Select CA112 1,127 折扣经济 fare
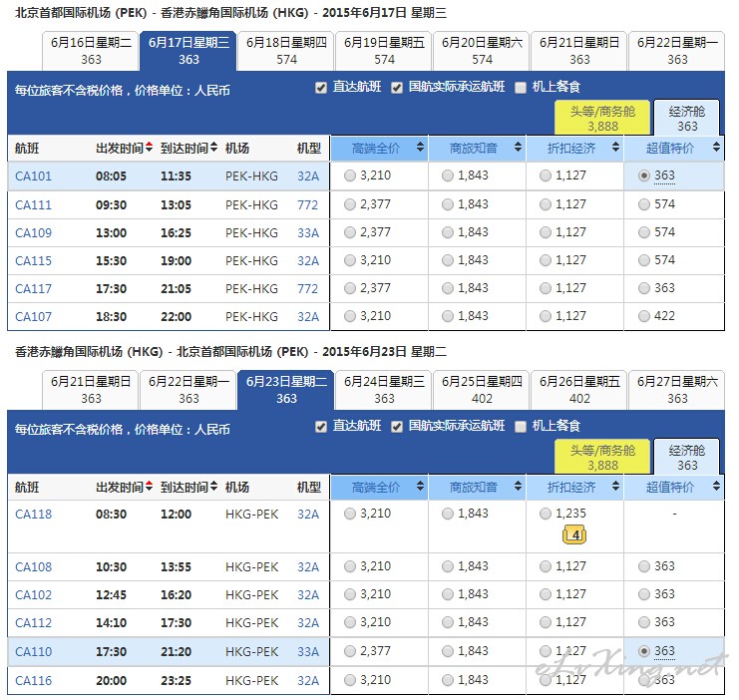The image size is (739, 700). coord(546,622)
